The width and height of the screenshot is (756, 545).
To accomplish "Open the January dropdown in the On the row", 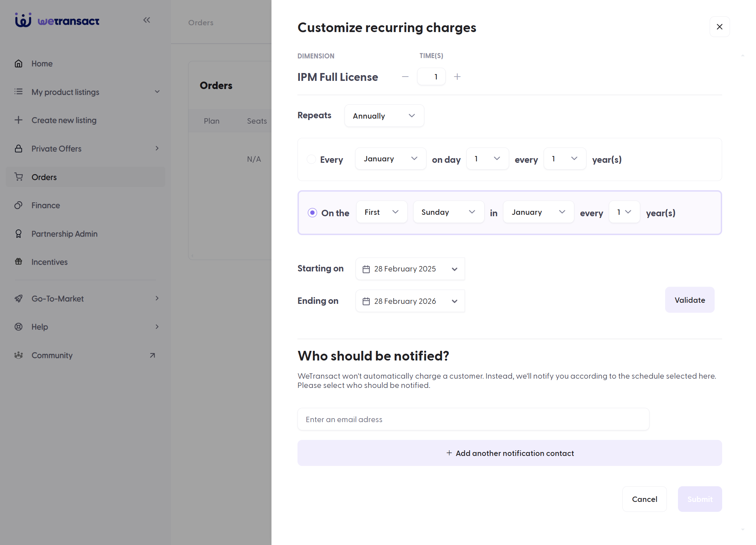I will tap(538, 212).
